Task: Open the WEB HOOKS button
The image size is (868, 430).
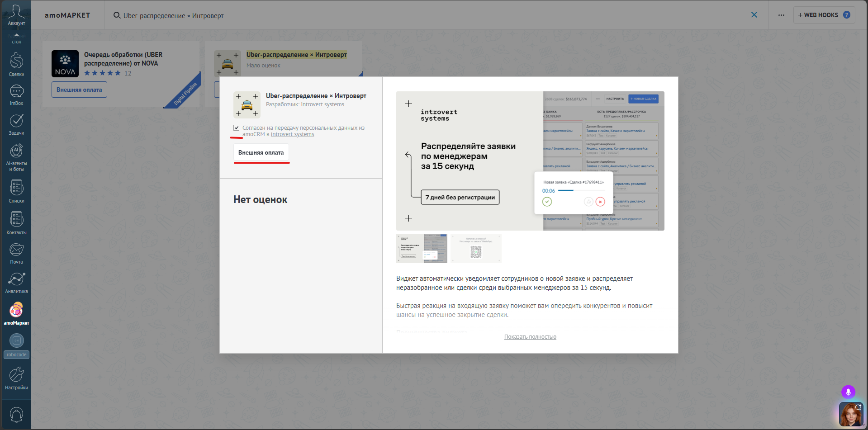Action: click(824, 15)
